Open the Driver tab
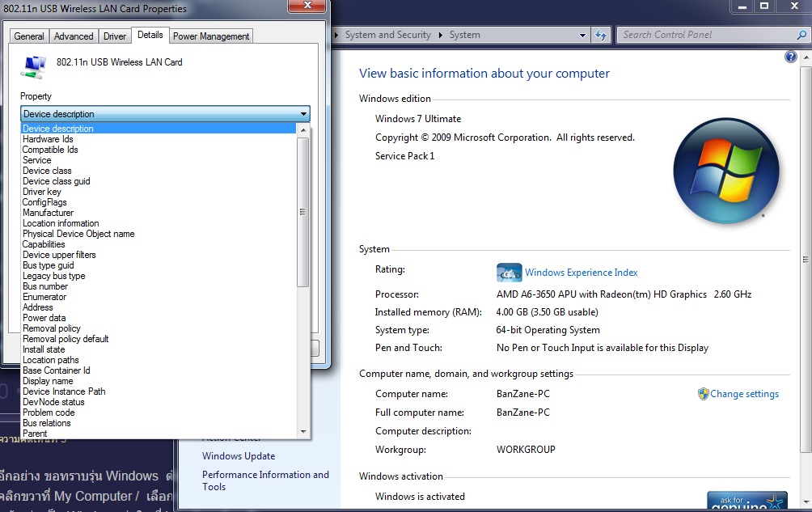Viewport: 812px width, 512px height. point(115,36)
